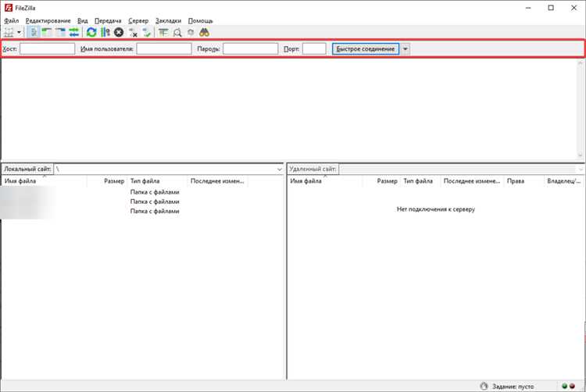Click the Задание: пусто status text
This screenshot has height=392, width=586.
(513, 387)
